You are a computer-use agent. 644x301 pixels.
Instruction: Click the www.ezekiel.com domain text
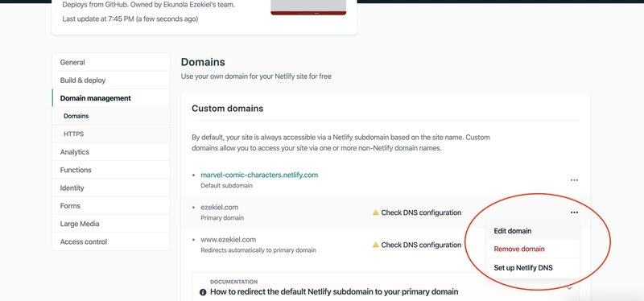pos(229,239)
